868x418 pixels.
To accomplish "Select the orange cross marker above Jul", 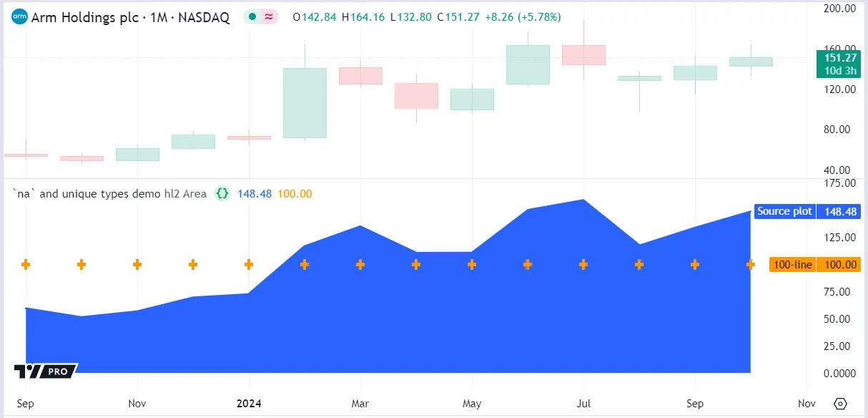I will pos(583,265).
